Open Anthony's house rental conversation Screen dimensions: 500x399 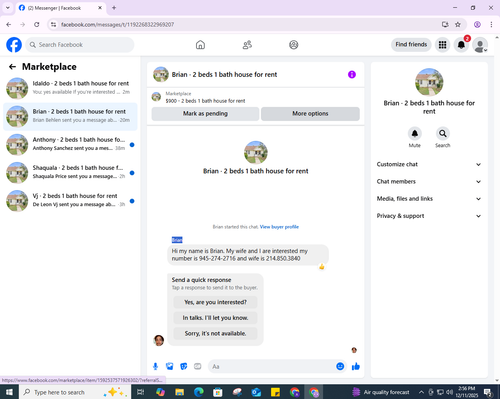pos(70,144)
